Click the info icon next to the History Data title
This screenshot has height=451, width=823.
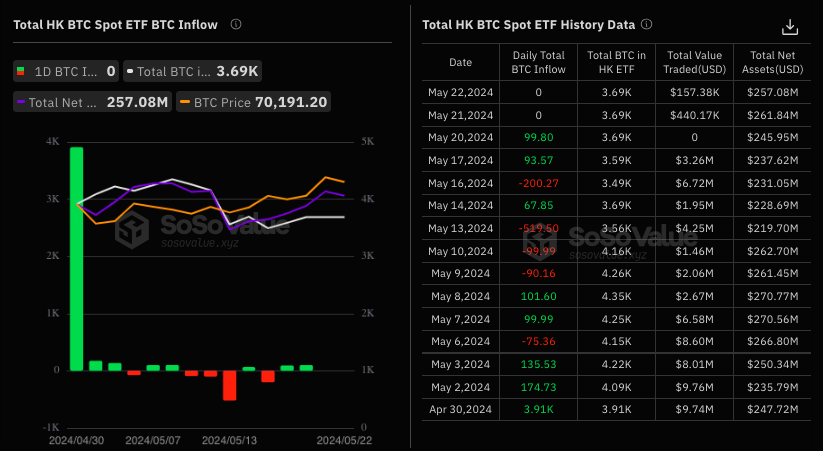tap(646, 24)
